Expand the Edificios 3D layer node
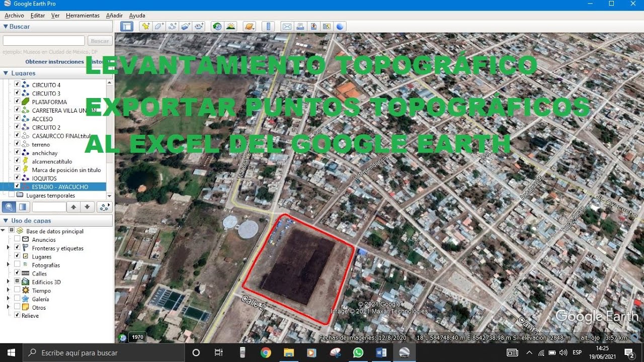 pos(8,282)
